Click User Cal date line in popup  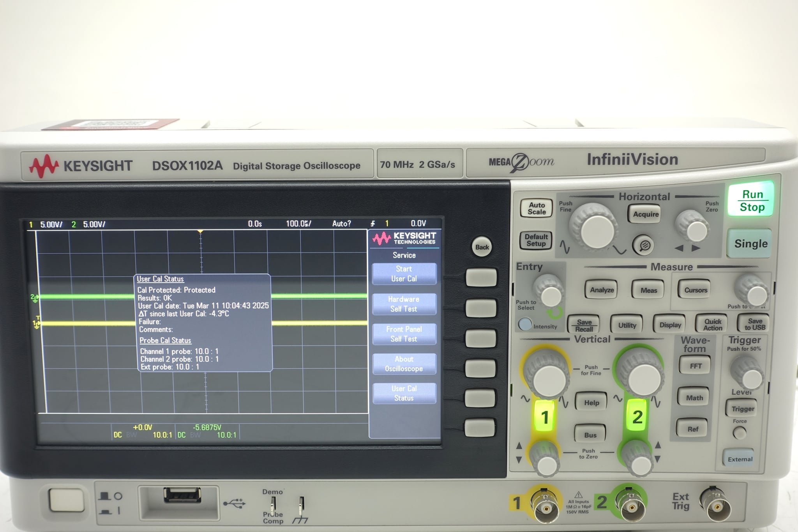coord(203,306)
